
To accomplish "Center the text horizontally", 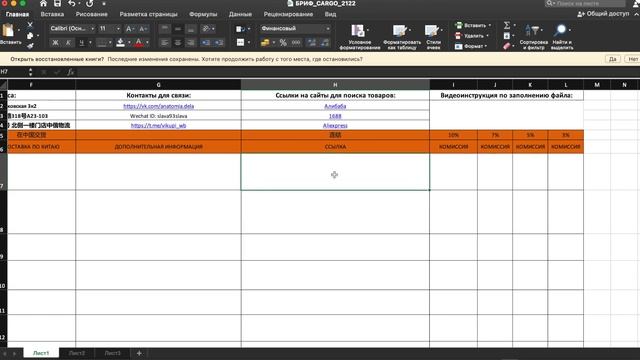I will 178,42.
